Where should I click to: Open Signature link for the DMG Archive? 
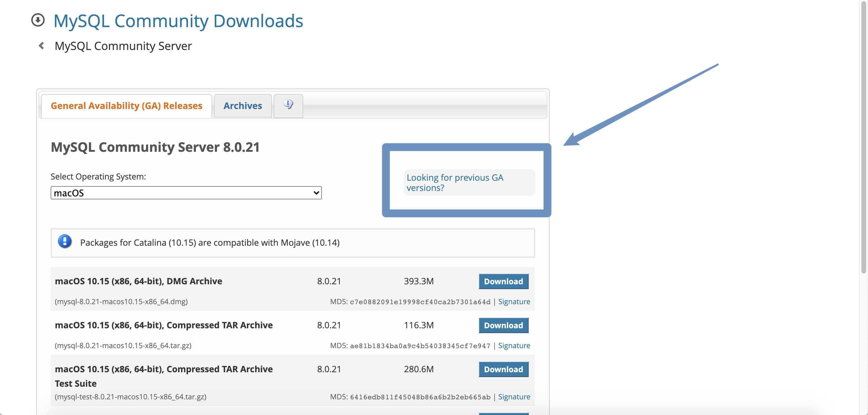(x=514, y=301)
